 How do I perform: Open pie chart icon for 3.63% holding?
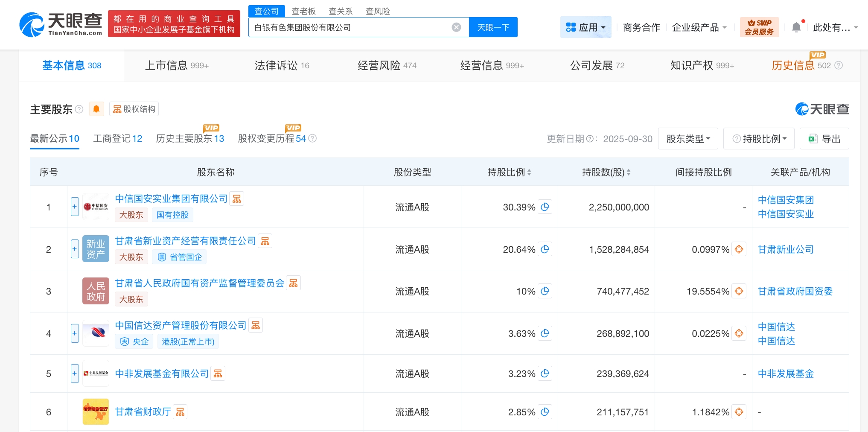point(545,333)
